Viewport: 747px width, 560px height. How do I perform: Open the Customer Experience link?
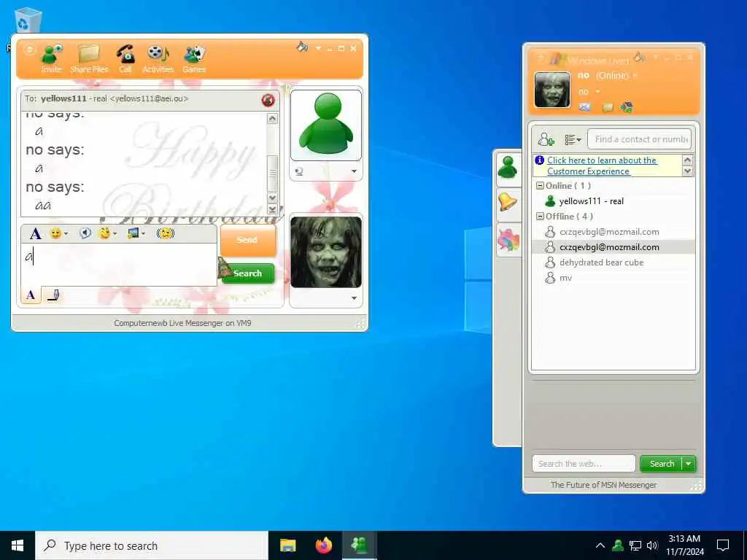coord(602,166)
